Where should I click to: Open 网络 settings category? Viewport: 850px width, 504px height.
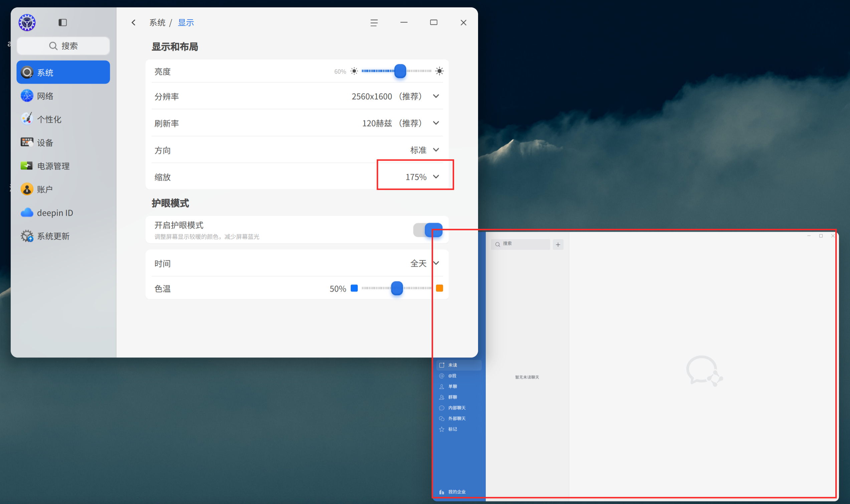63,96
